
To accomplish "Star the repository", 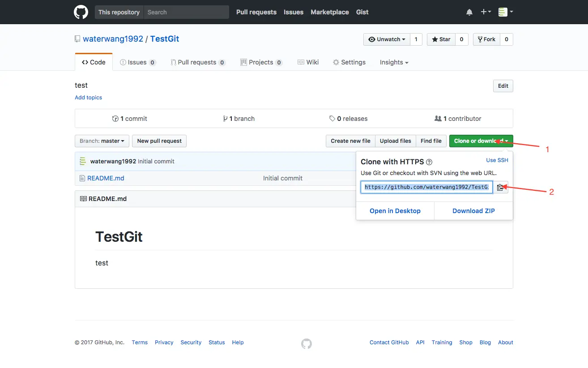I will point(441,39).
